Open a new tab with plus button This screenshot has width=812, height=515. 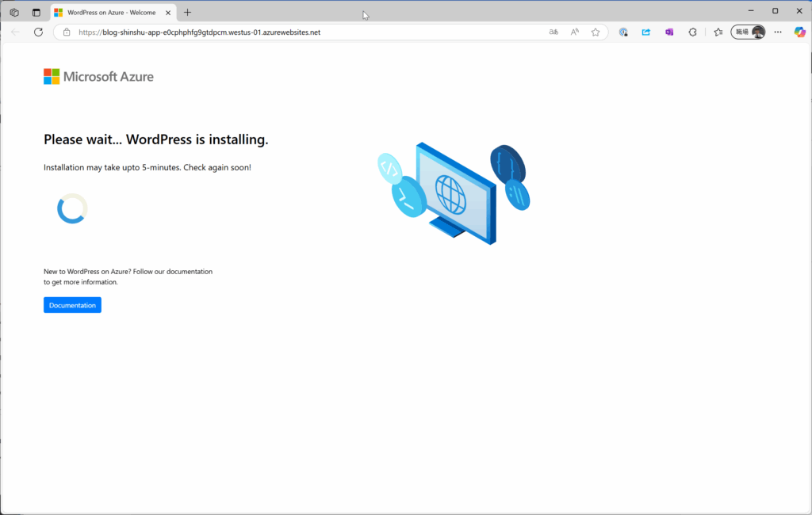point(187,13)
